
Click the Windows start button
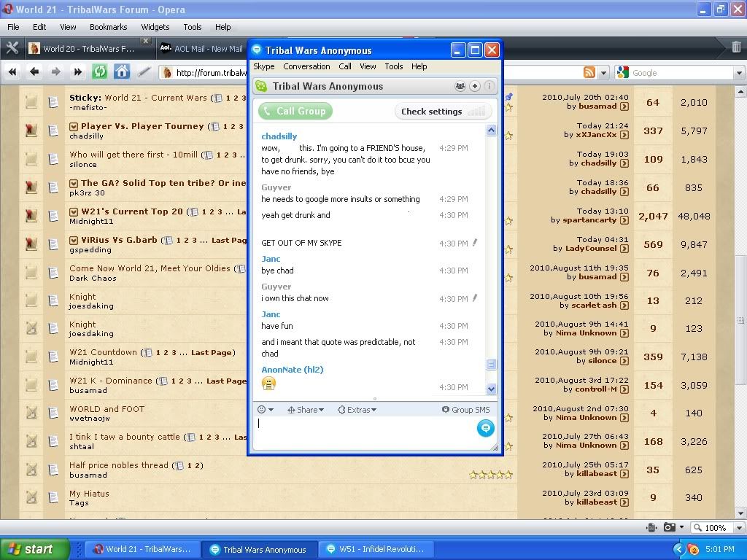coord(35,549)
